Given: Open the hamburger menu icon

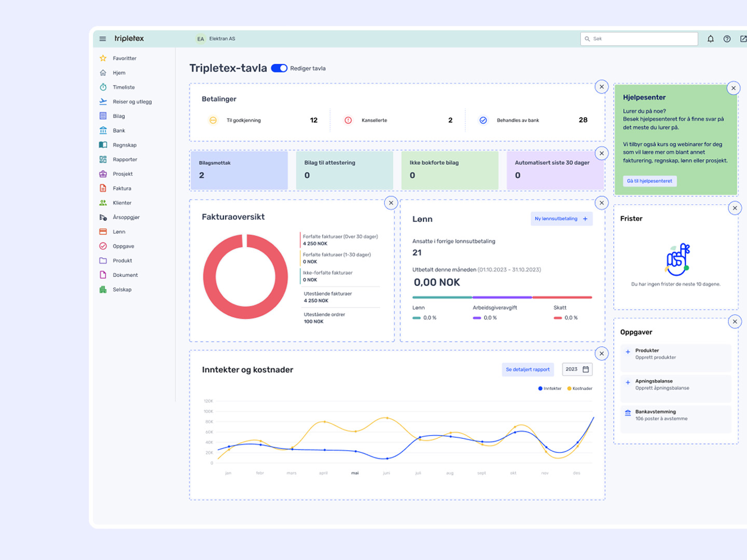Looking at the screenshot, I should [103, 39].
